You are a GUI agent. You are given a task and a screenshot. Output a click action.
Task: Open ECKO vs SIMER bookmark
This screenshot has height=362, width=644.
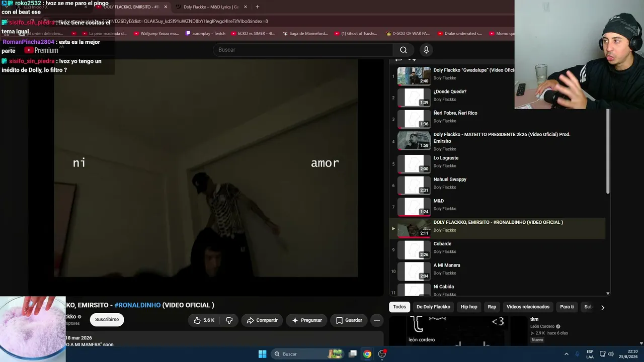pos(253,34)
